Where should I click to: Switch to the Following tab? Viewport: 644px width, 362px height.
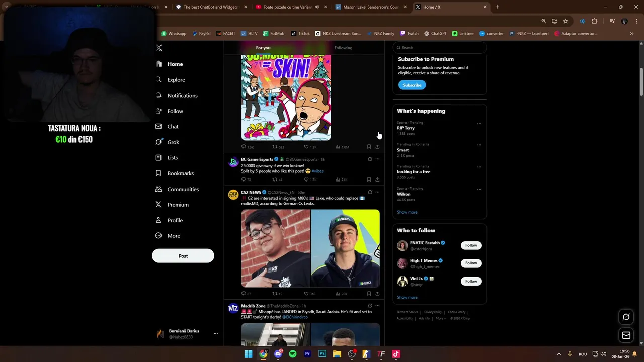(343, 48)
